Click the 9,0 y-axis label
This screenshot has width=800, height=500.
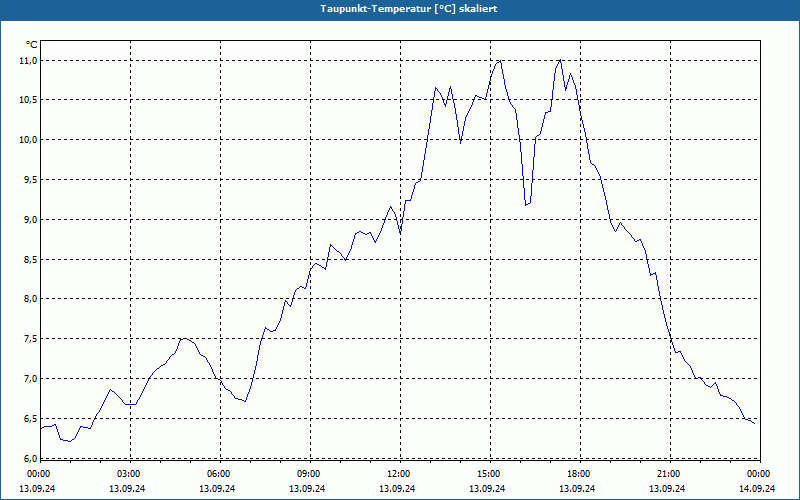(31, 219)
